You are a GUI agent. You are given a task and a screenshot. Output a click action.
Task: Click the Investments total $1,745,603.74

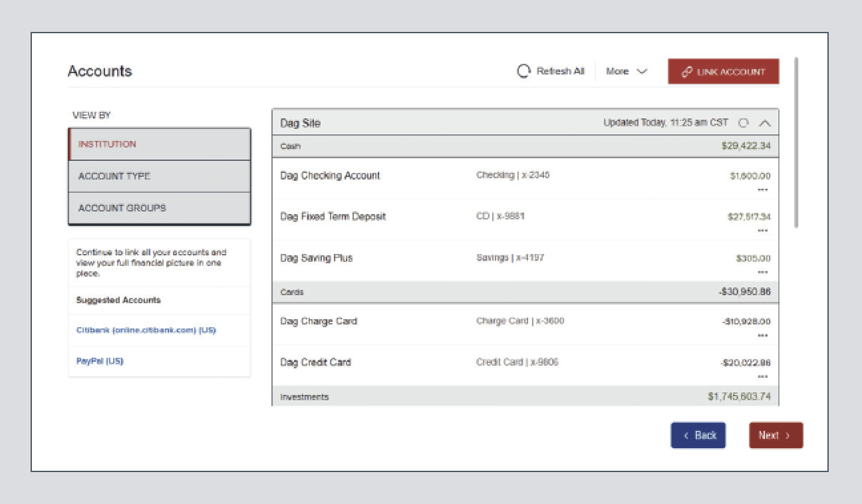[x=739, y=397]
